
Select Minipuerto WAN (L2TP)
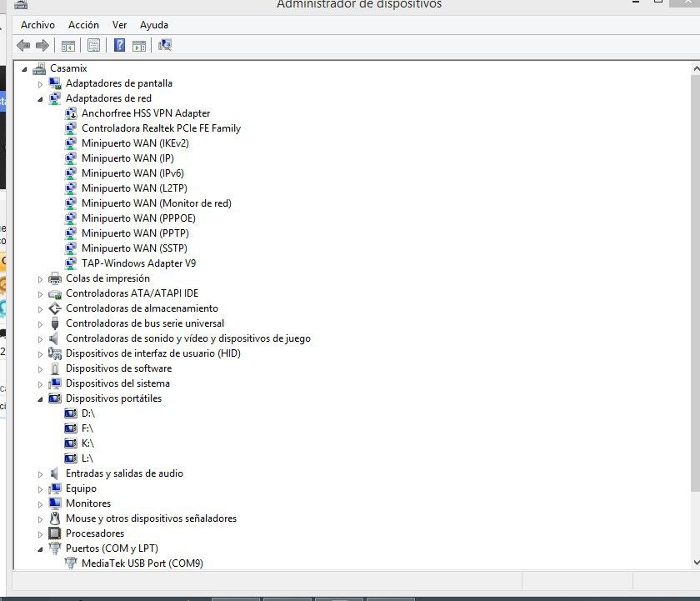tap(134, 188)
